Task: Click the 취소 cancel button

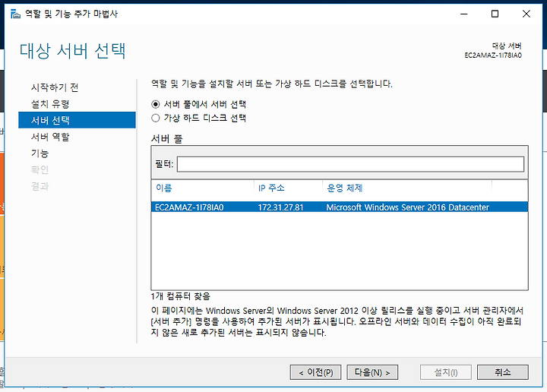Action: click(x=503, y=372)
